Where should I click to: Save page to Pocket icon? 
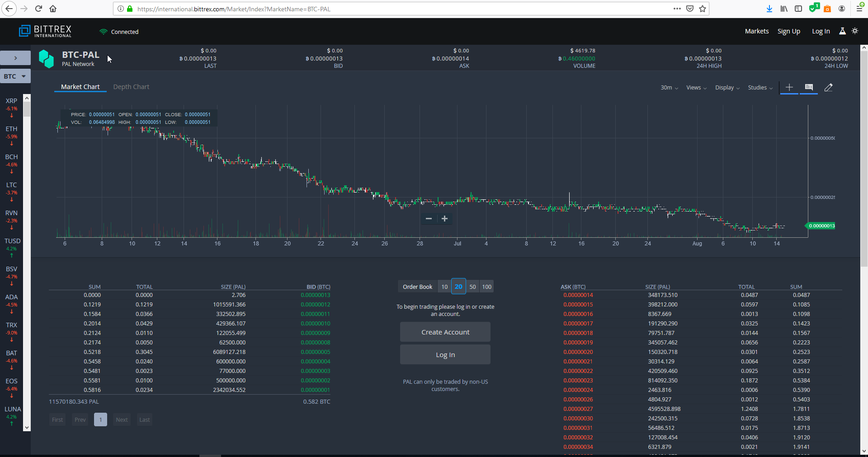690,9
